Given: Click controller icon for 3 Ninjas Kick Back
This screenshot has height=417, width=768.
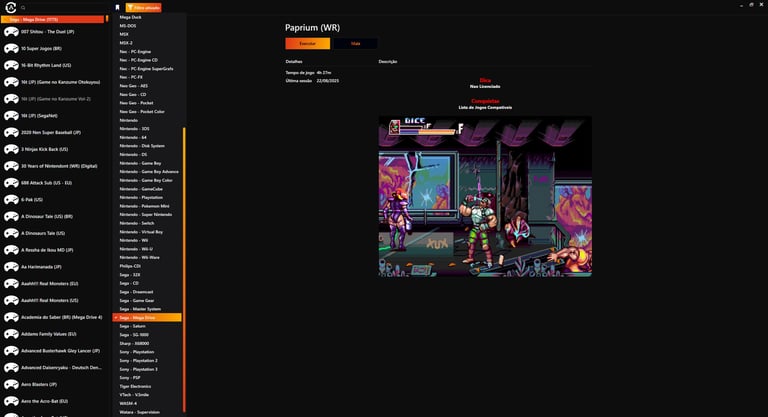Looking at the screenshot, I should [11, 149].
